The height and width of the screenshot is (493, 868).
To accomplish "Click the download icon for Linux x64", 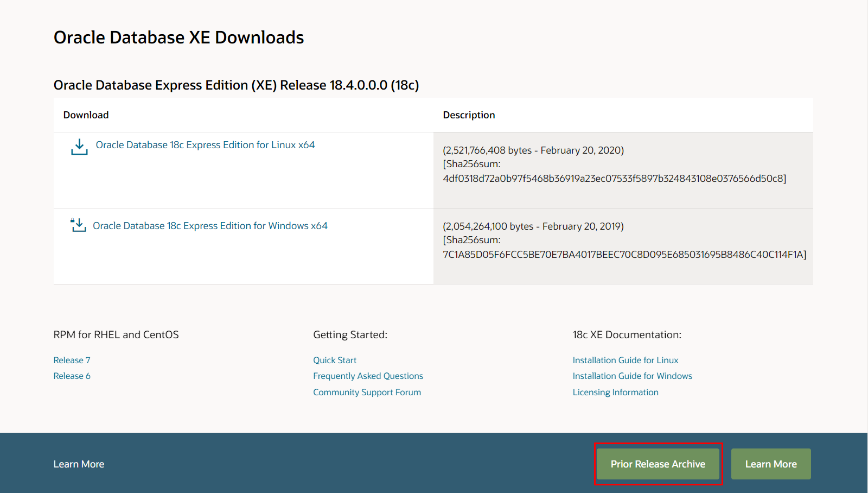I will click(79, 147).
